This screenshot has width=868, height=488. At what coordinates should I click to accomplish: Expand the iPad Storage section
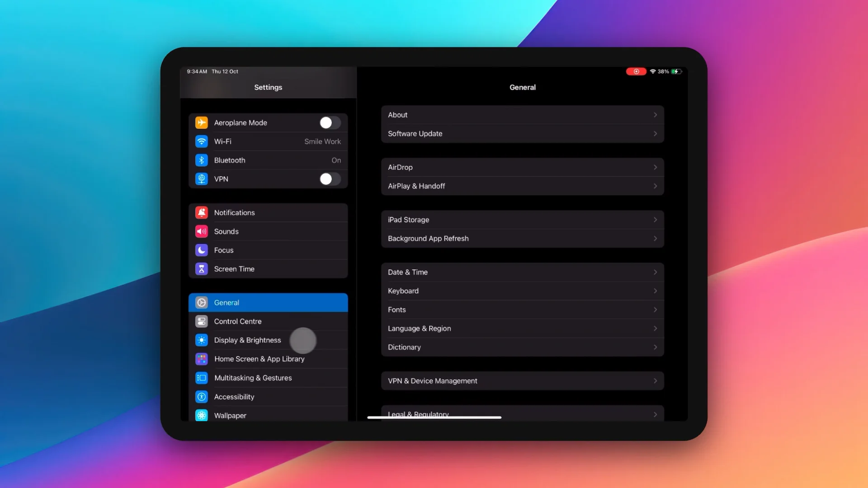(x=522, y=219)
